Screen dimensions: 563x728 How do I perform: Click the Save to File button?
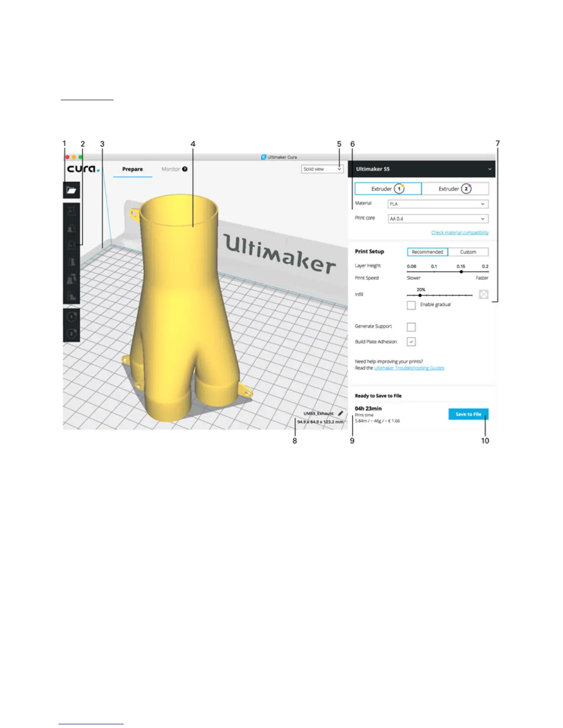click(468, 414)
